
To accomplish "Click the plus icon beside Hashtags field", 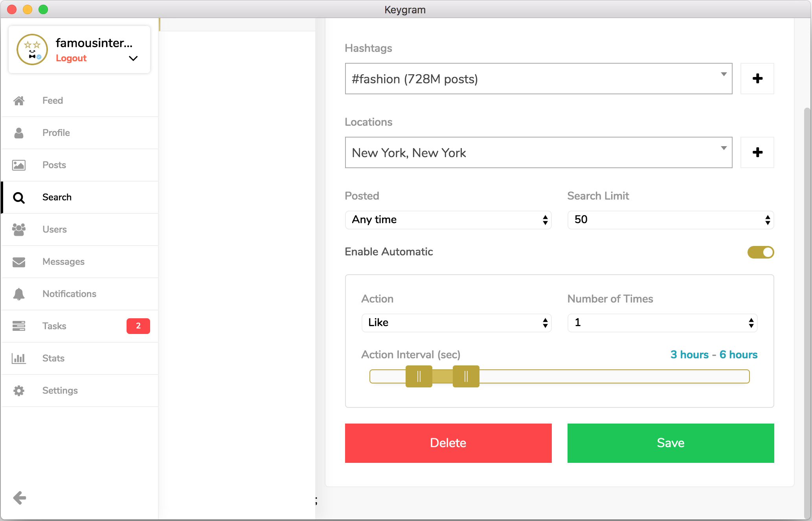I will [x=757, y=79].
